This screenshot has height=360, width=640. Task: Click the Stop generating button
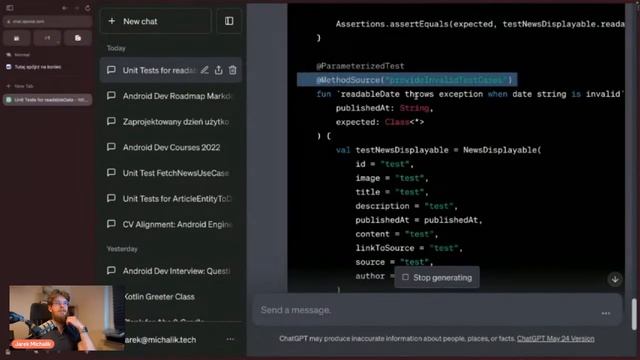pos(437,278)
